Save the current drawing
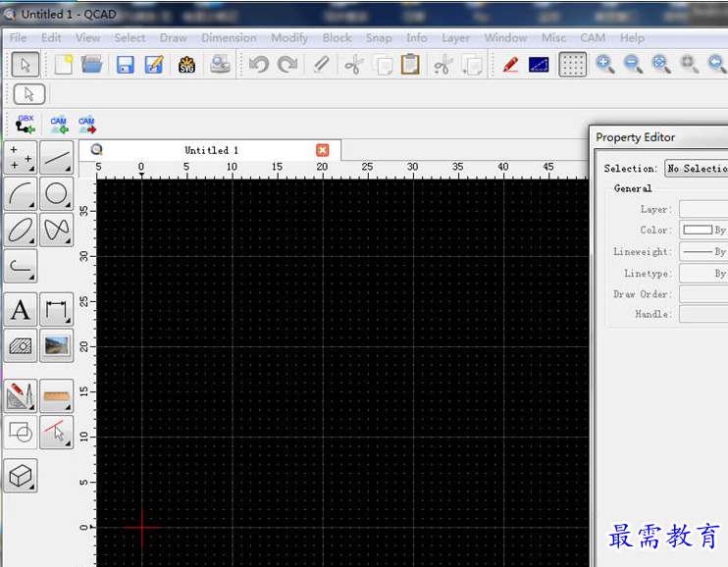 click(125, 65)
